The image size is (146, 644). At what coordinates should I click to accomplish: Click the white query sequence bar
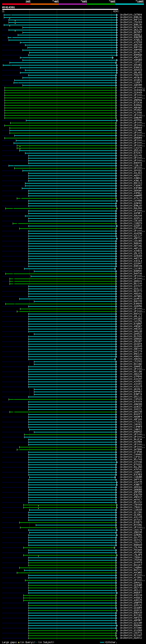tap(60, 9)
